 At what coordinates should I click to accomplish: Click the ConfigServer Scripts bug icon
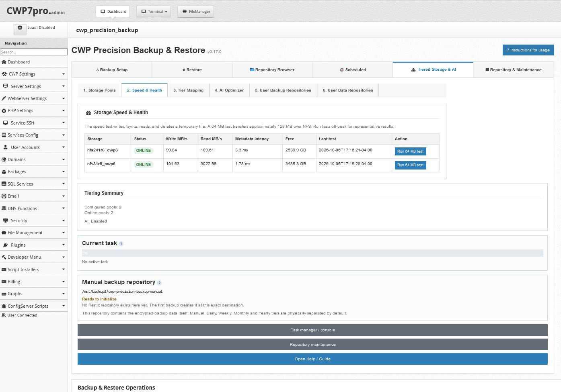coord(4,306)
